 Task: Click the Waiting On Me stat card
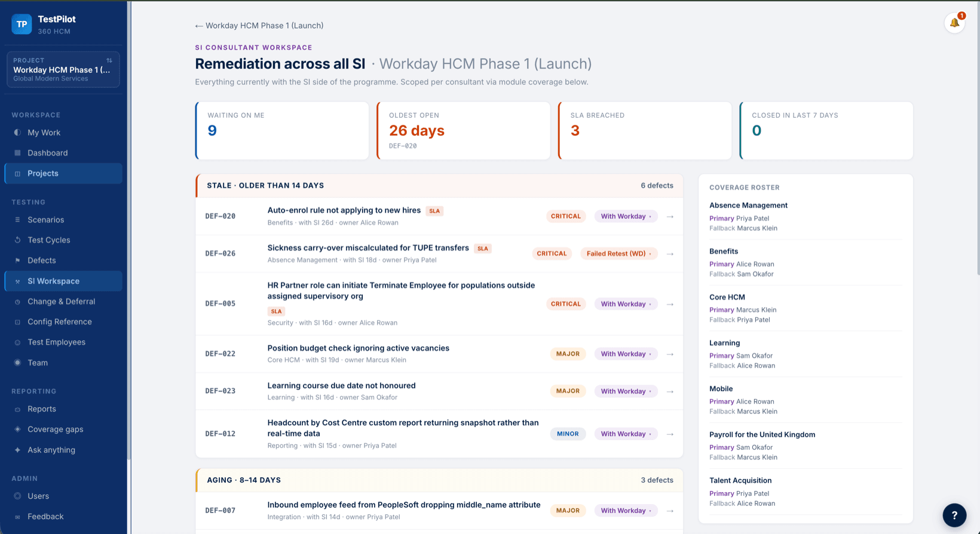point(282,130)
